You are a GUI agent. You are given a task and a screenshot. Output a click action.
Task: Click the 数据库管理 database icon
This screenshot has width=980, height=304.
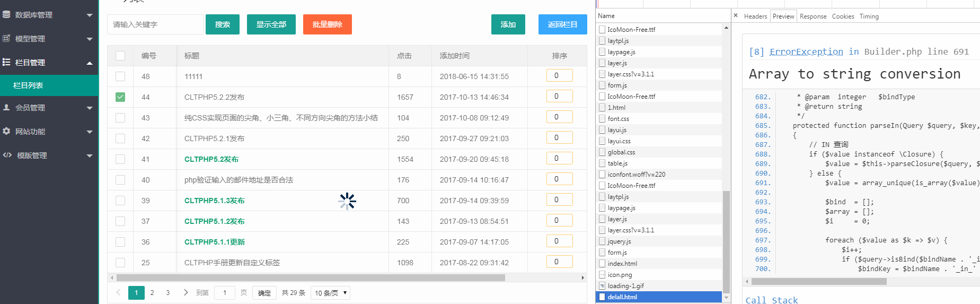click(6, 15)
